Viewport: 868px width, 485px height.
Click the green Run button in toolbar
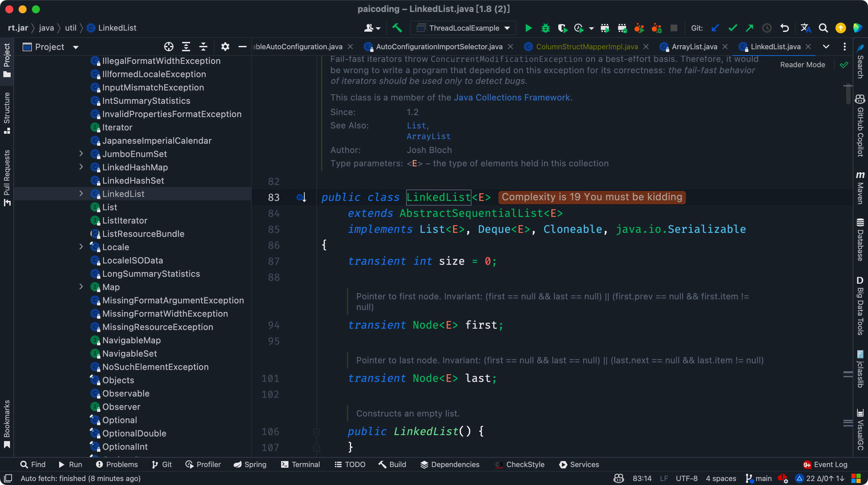(x=528, y=28)
